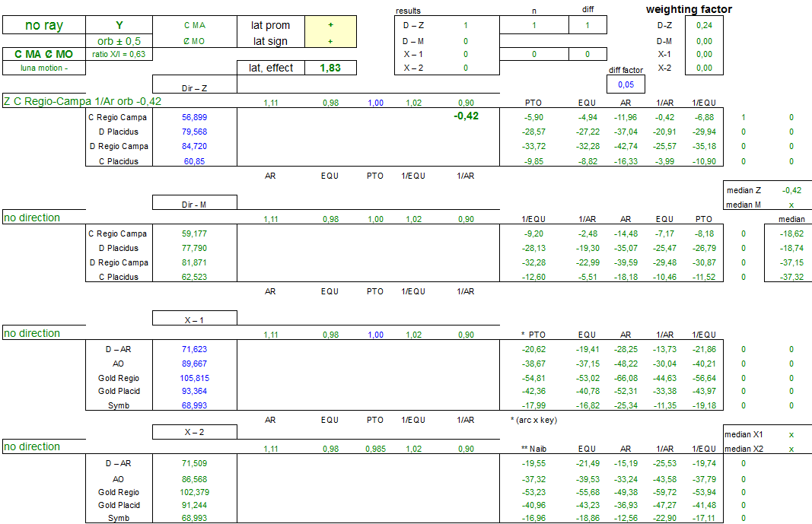Select the value 56,899 for C Regio Campa
Viewport: 812px width, 524px height.
(x=194, y=117)
